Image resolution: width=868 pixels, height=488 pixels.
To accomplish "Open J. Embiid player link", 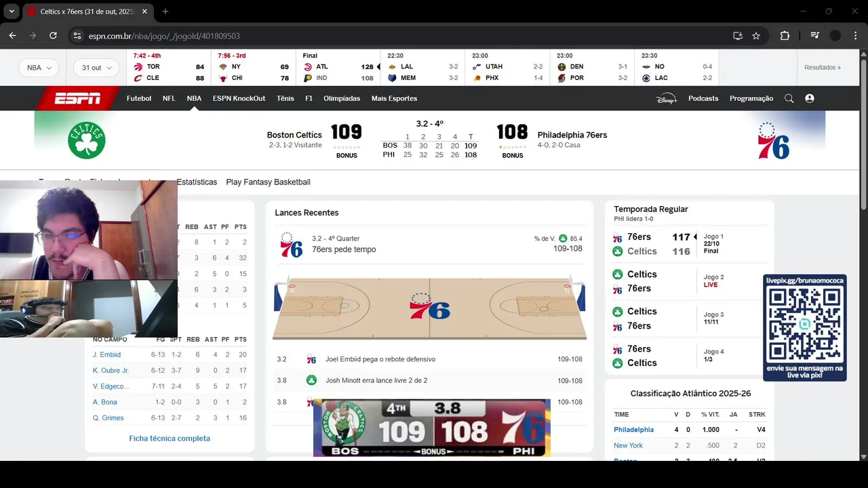I will click(106, 354).
